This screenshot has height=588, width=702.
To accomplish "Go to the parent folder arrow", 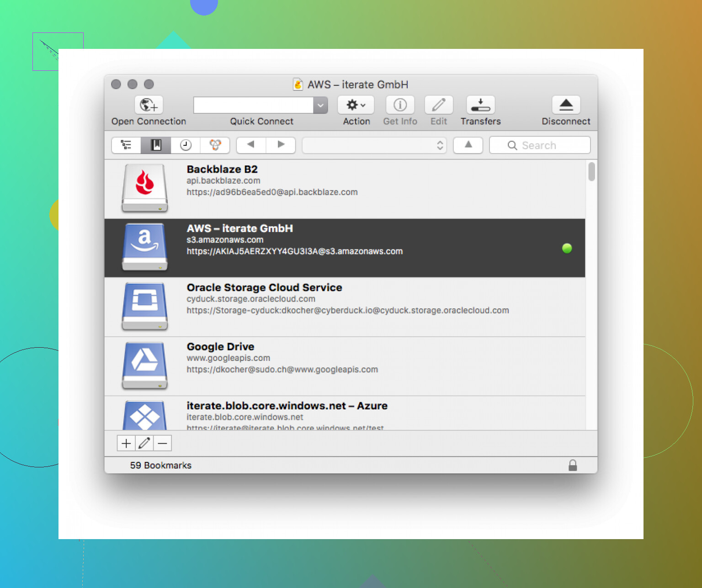I will coord(468,145).
